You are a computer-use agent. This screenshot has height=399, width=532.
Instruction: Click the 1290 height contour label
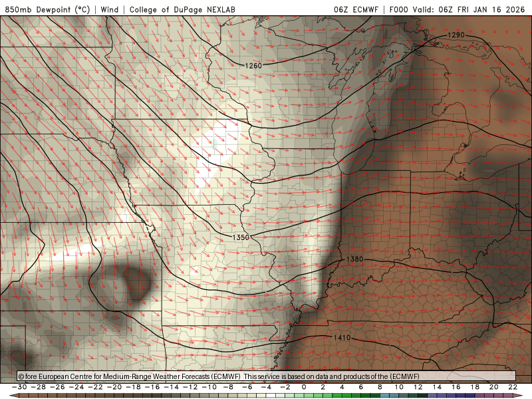click(x=456, y=35)
